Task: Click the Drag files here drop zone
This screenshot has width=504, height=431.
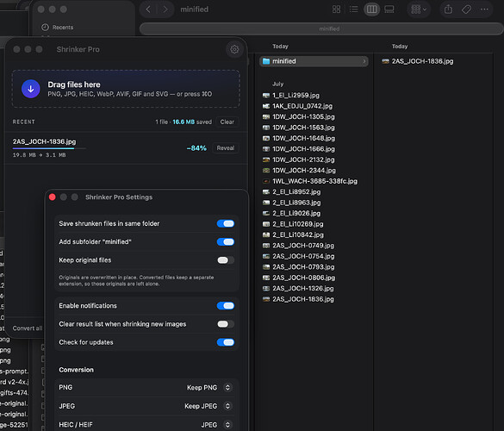Action: pos(126,89)
